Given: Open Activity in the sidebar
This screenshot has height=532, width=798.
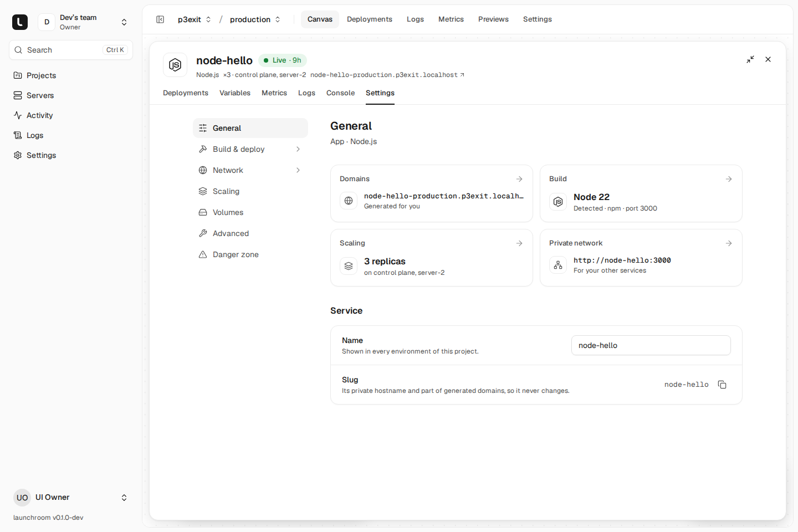Looking at the screenshot, I should click(x=71, y=115).
